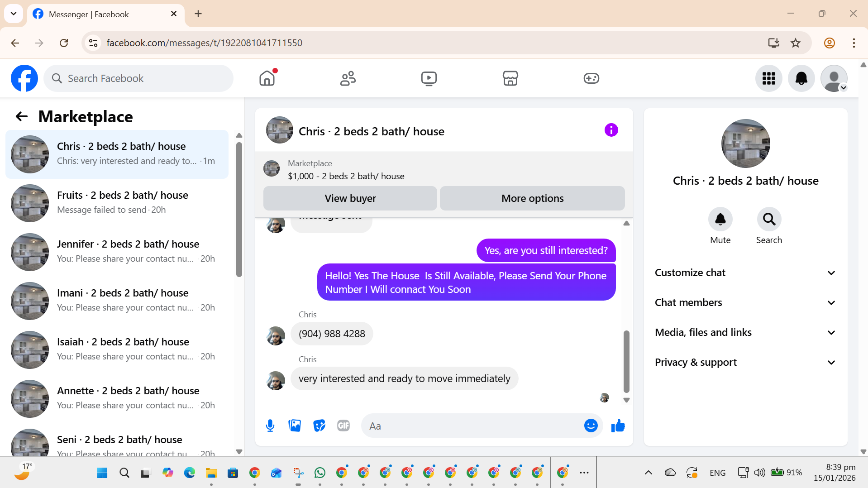Open the Marketplace store icon

coord(510,78)
